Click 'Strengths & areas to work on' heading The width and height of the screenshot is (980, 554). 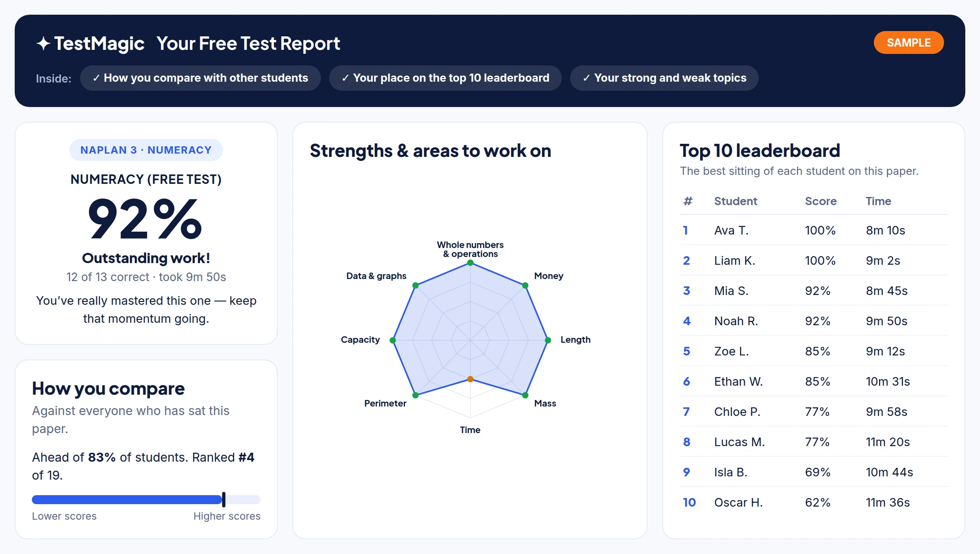(430, 151)
